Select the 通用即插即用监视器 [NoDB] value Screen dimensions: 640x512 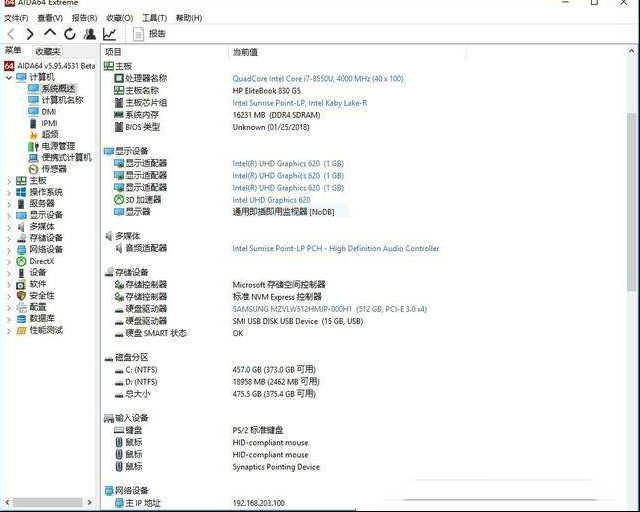point(283,212)
